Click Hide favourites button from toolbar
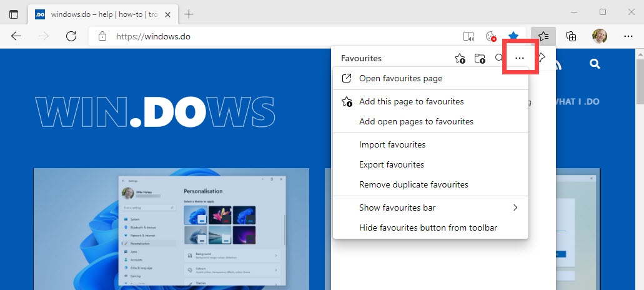Image resolution: width=644 pixels, height=290 pixels. point(428,227)
